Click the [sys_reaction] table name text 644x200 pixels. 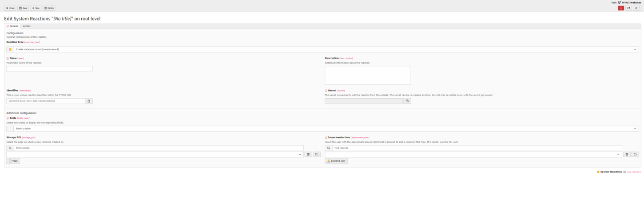[634, 172]
